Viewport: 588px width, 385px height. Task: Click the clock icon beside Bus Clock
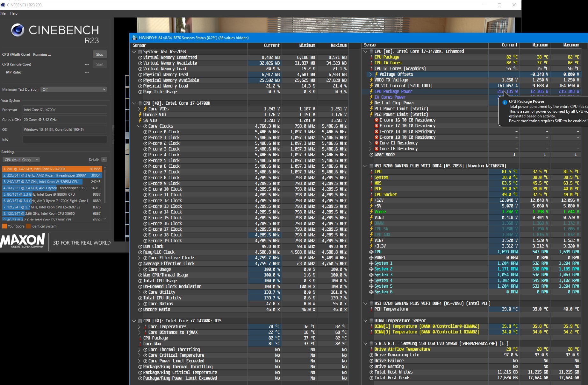140,247
